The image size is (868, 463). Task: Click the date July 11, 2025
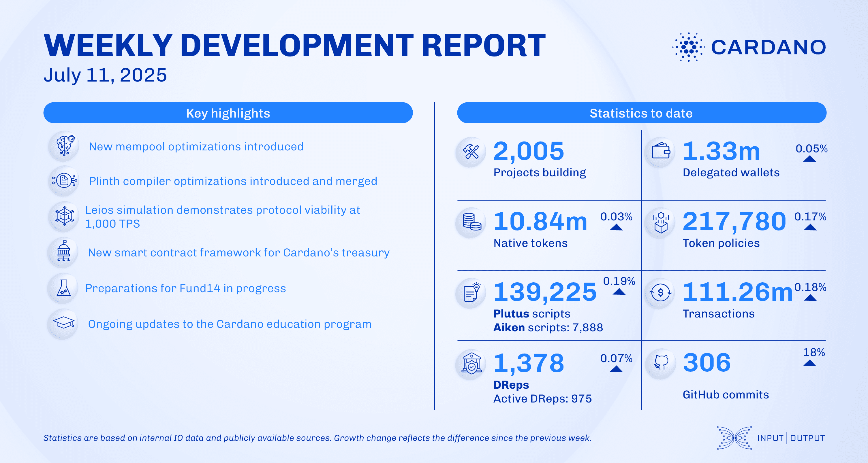pyautogui.click(x=105, y=75)
